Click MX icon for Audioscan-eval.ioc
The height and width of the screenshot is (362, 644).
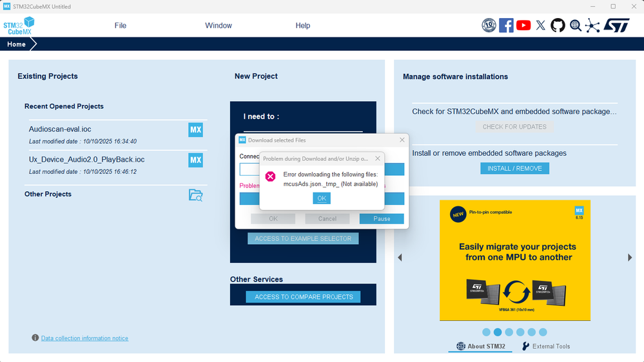pos(195,129)
